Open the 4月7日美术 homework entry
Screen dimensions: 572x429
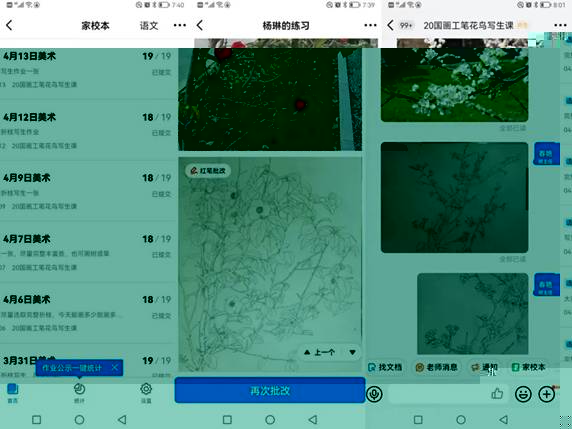point(87,252)
